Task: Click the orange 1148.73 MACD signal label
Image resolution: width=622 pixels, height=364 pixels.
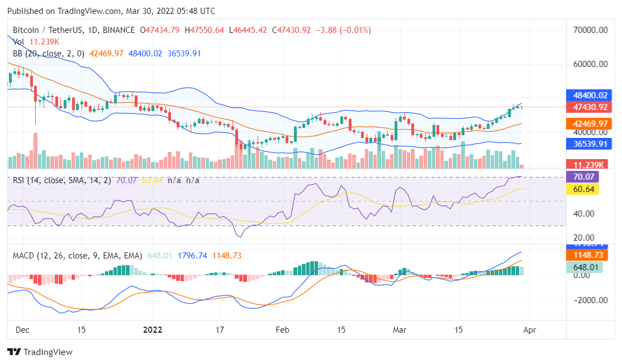Action: pyautogui.click(x=587, y=255)
